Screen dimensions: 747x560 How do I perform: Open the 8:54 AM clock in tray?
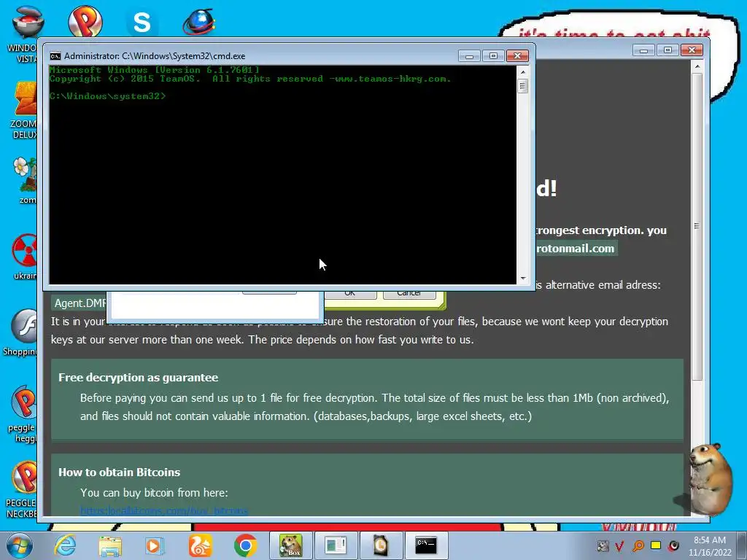click(710, 546)
